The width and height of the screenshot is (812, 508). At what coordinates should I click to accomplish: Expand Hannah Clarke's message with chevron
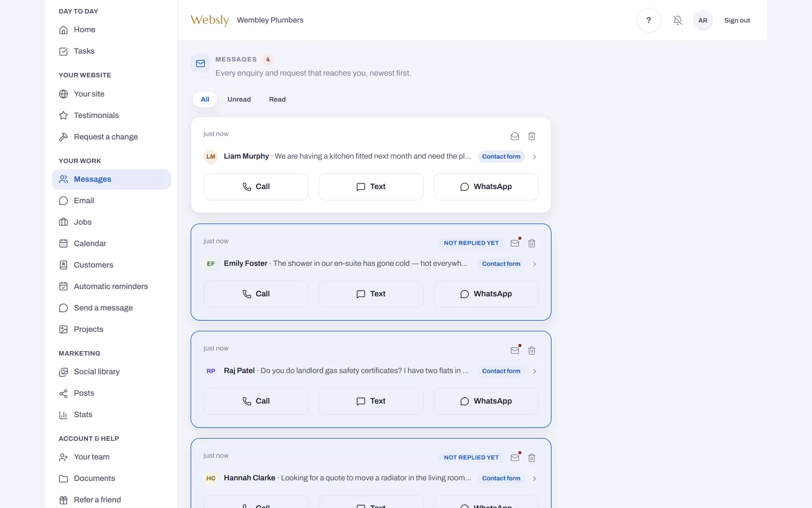pos(534,479)
